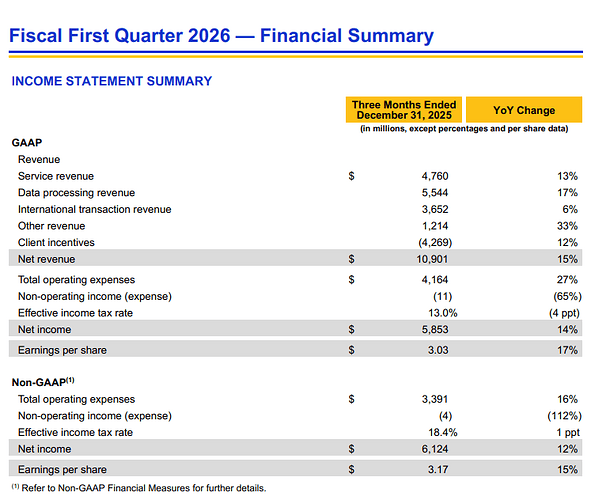This screenshot has height=500, width=609.
Task: Select the Income Statement Summary heading
Action: point(112,81)
